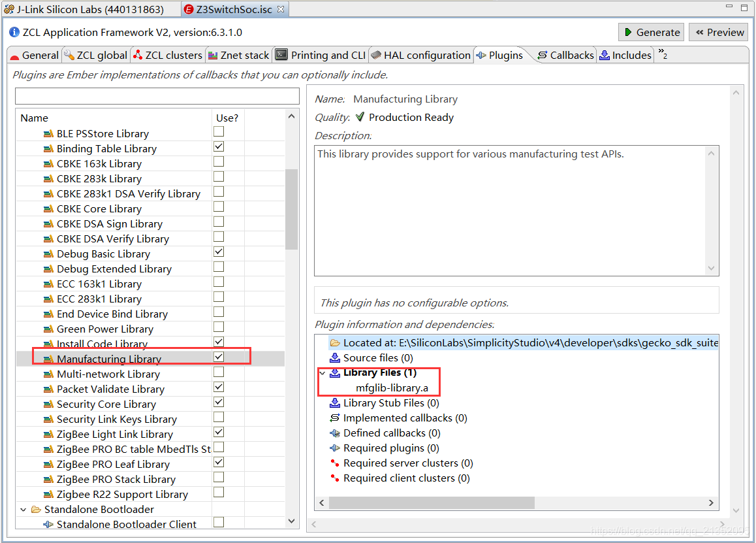Viewport: 756px width, 543px height.
Task: Click the Green Power Library plugin icon
Action: (48, 329)
